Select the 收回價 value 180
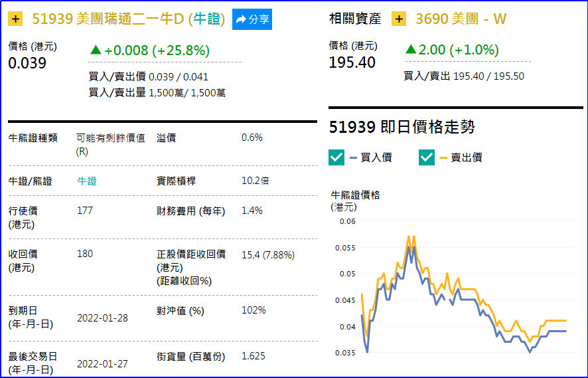 pos(85,254)
